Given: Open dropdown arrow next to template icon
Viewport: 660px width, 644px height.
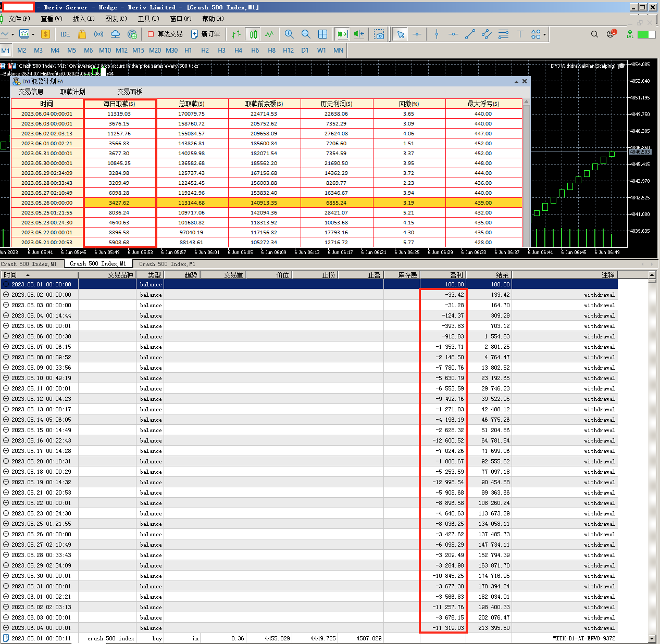Looking at the screenshot, I should (33, 35).
